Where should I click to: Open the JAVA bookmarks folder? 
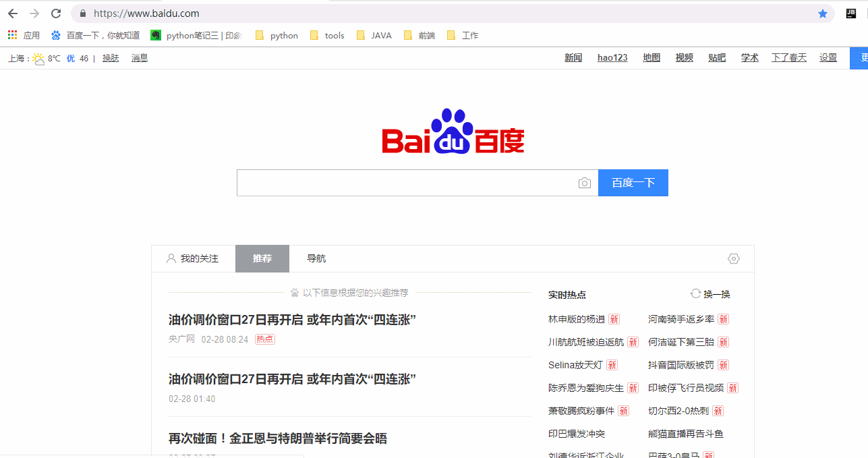(x=374, y=35)
